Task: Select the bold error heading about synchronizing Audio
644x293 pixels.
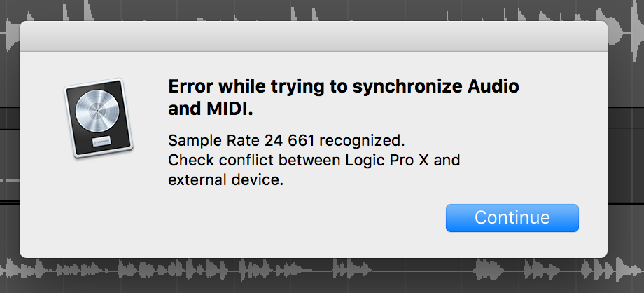Action: coord(344,98)
